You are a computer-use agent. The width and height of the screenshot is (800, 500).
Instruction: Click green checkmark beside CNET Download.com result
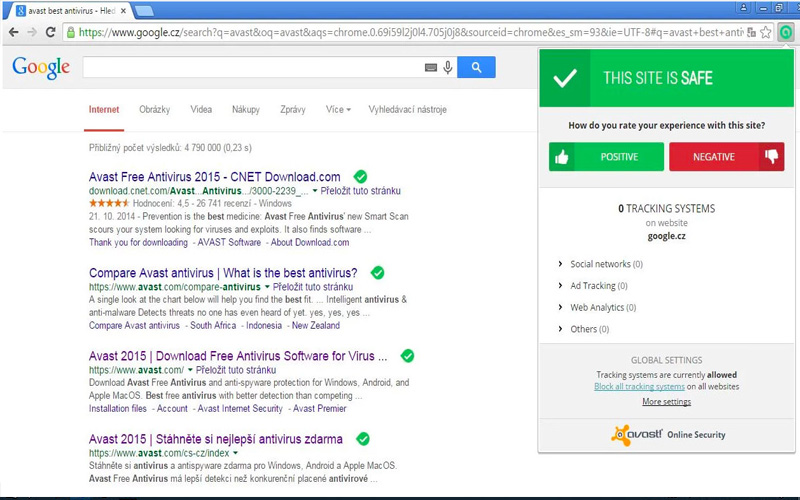(360, 177)
